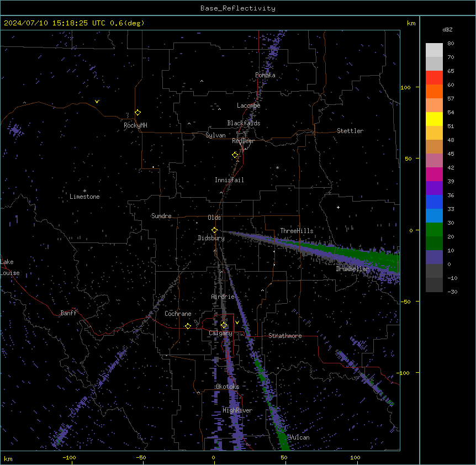Click the Calgary label
Image resolution: width=476 pixels, height=465 pixels.
click(220, 333)
